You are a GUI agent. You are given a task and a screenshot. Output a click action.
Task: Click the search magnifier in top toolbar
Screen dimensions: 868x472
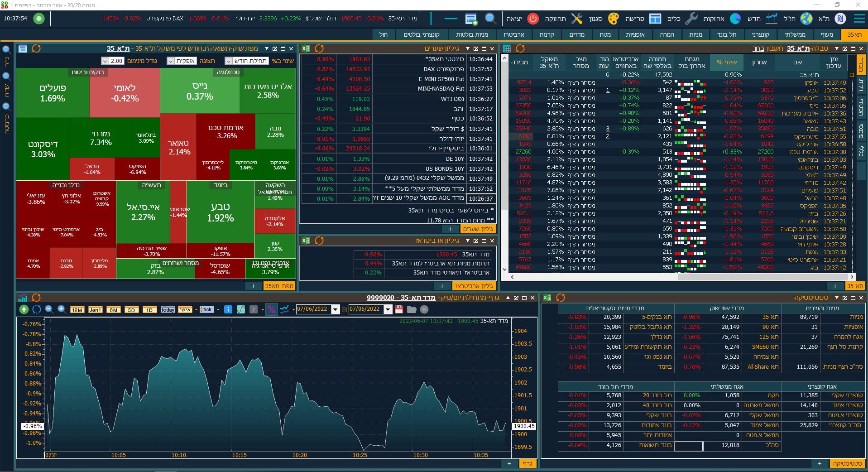pyautogui.click(x=490, y=19)
